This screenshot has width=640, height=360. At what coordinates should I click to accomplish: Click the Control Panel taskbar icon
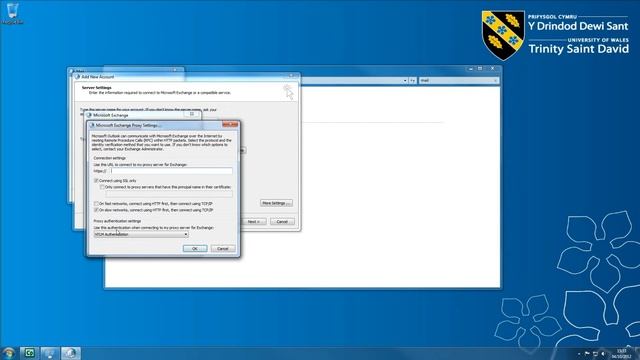click(71, 353)
